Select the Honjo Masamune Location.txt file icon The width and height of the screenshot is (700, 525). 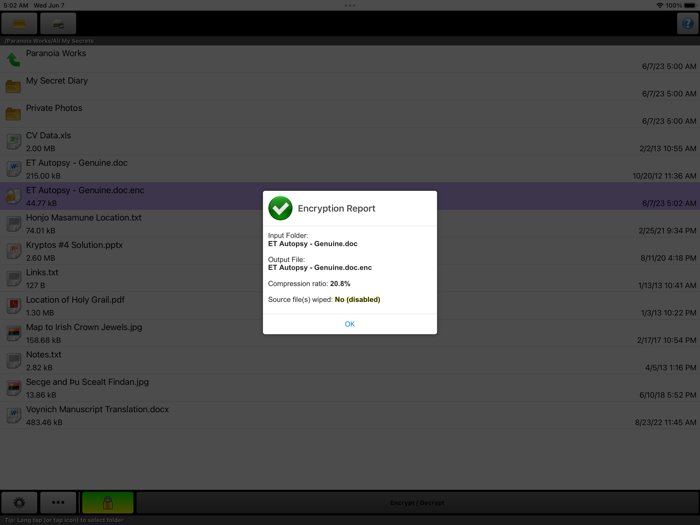coord(14,224)
